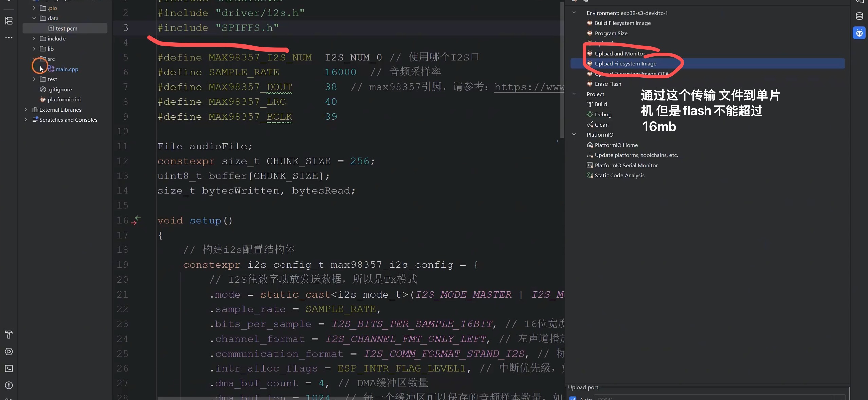Screen dimensions: 868x400
Task: Expand the lib folder
Action: point(34,49)
